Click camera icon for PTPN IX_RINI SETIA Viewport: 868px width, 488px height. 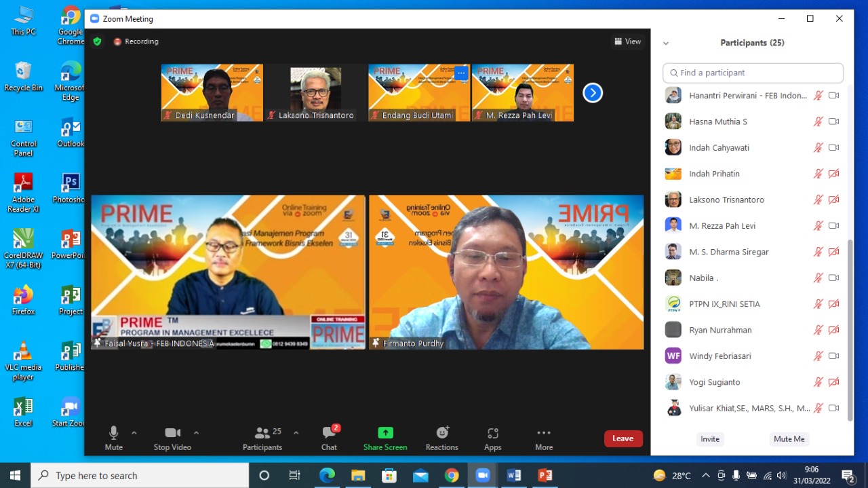(834, 304)
